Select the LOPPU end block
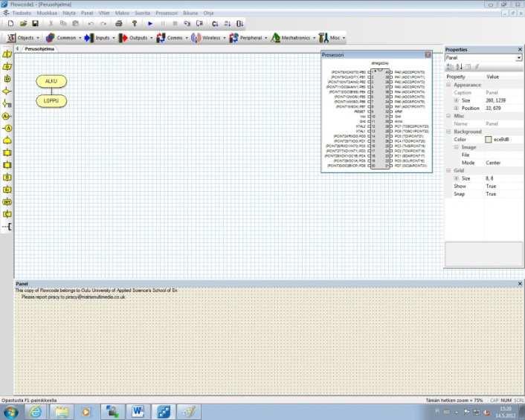This screenshot has height=420, width=525. point(51,101)
